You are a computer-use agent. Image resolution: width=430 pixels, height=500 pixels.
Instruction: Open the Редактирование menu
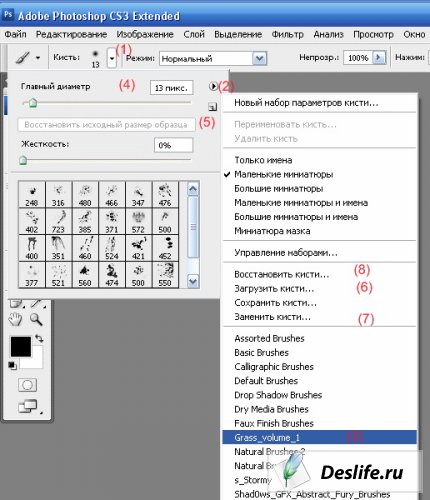point(71,34)
